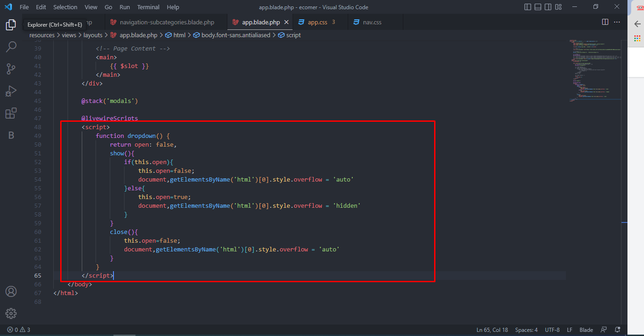Open the Explorer view in activity bar
The width and height of the screenshot is (644, 336).
tap(11, 25)
